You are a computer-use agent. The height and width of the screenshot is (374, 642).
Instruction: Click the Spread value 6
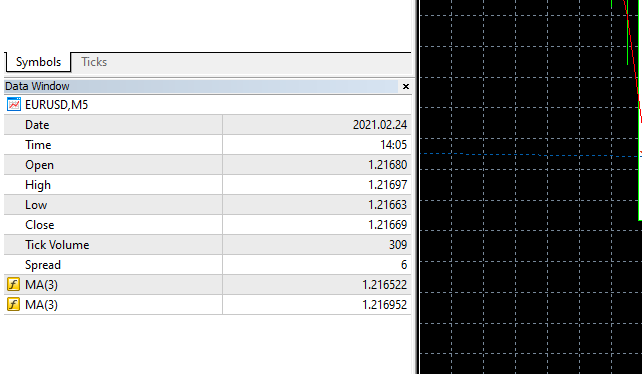[404, 265]
